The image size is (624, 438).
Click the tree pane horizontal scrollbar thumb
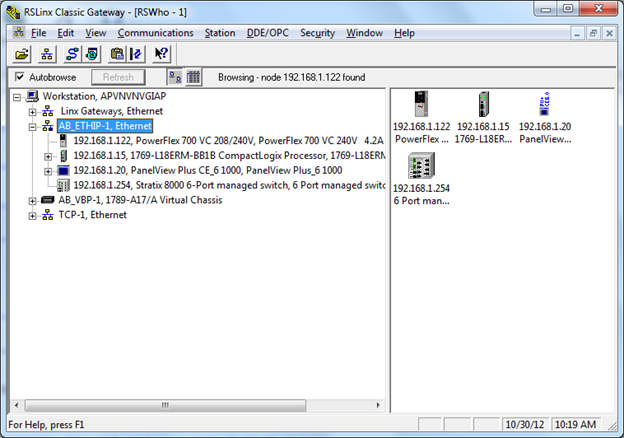tap(165, 405)
